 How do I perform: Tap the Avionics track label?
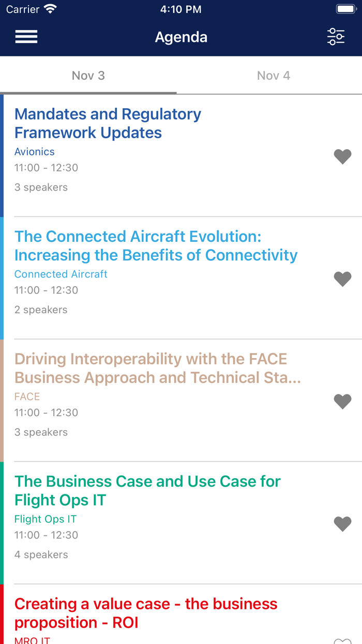coord(34,151)
